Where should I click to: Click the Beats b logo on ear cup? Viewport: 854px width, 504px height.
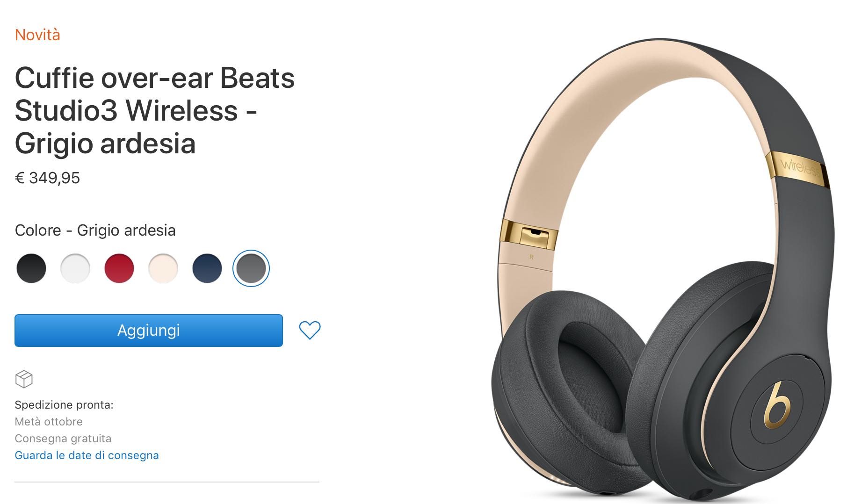[x=777, y=405]
